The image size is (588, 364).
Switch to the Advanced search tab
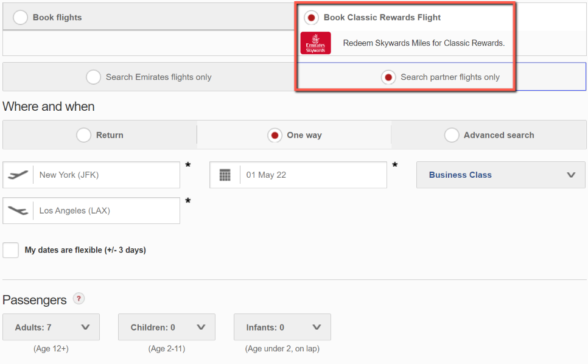489,135
